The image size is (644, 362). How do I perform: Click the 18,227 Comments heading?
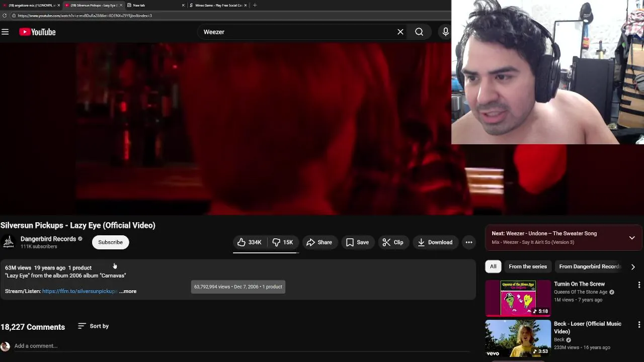click(33, 327)
